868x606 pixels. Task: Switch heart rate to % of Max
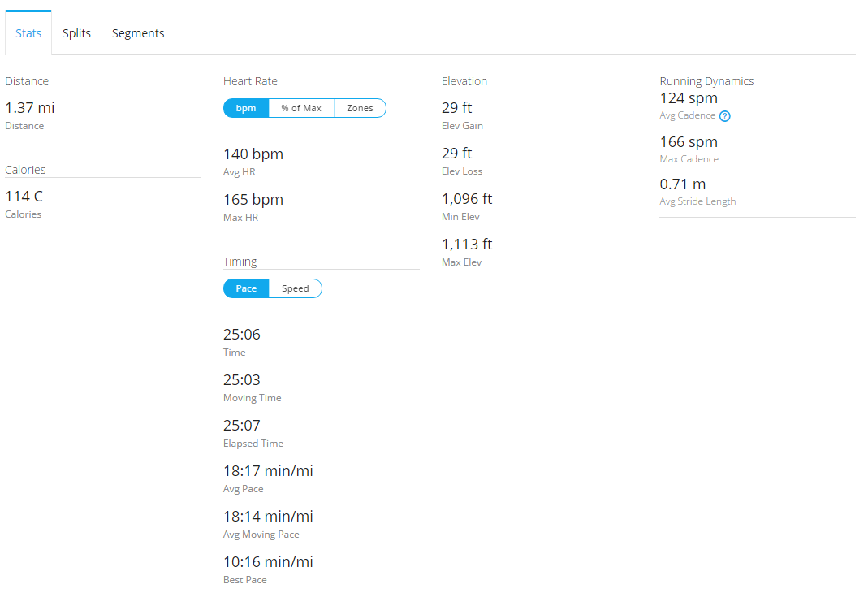(301, 108)
